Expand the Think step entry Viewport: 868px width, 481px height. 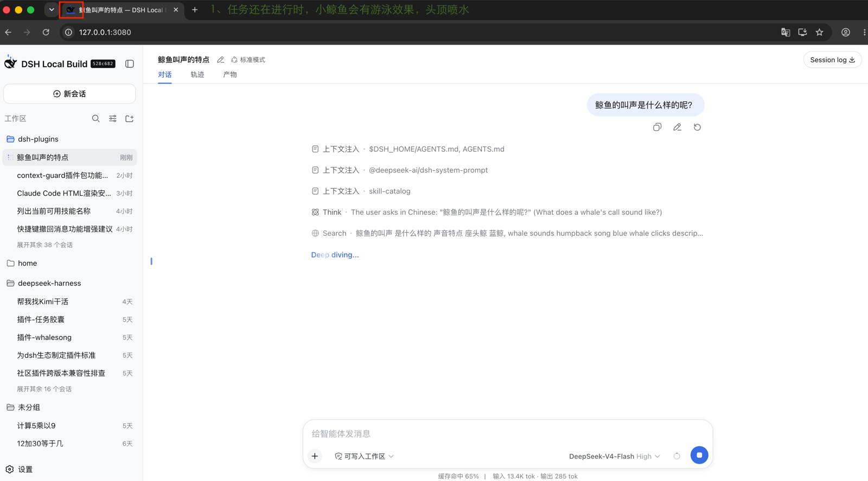(x=487, y=213)
